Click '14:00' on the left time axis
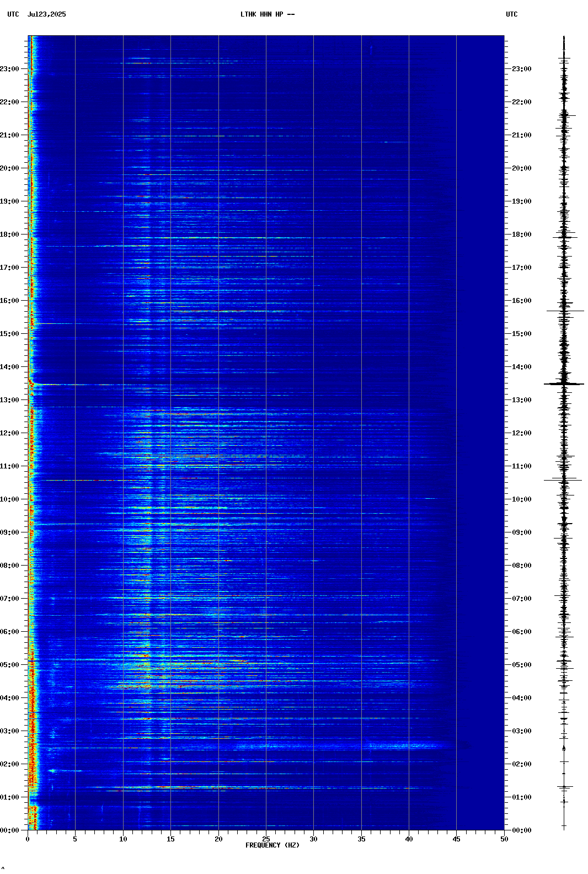 point(9,367)
